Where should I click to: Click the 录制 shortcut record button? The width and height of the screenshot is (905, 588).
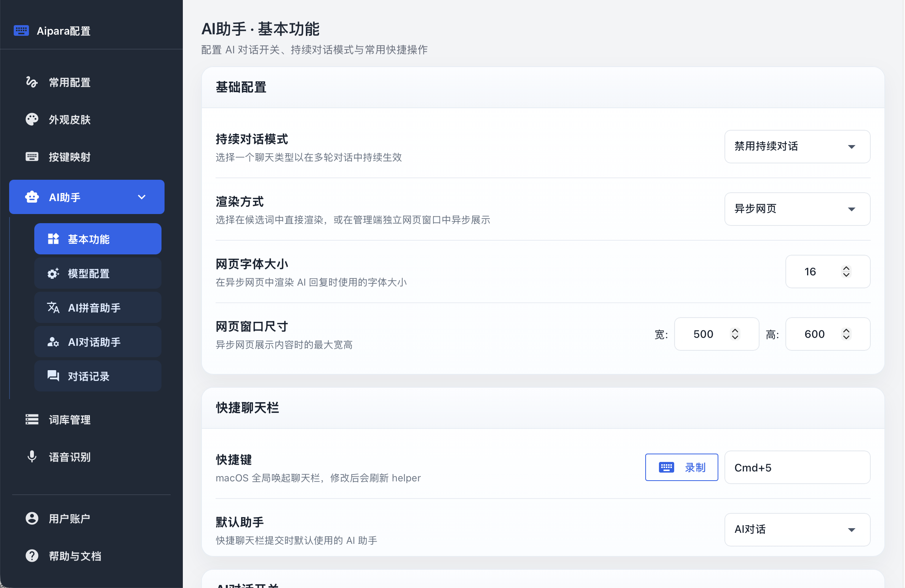pyautogui.click(x=682, y=467)
